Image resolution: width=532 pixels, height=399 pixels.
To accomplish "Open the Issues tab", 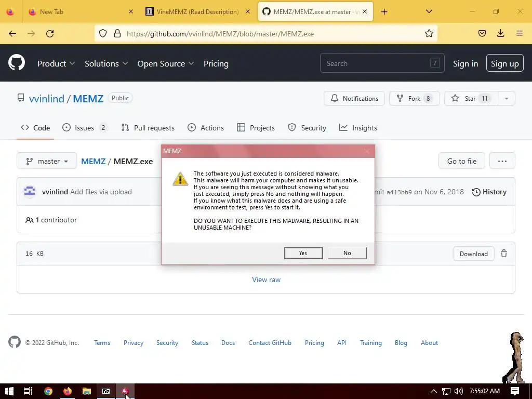I will 85,128.
